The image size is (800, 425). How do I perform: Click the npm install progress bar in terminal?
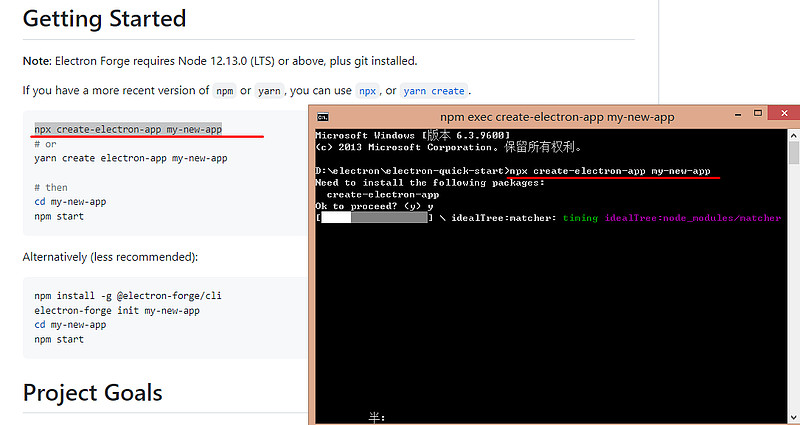click(x=374, y=218)
